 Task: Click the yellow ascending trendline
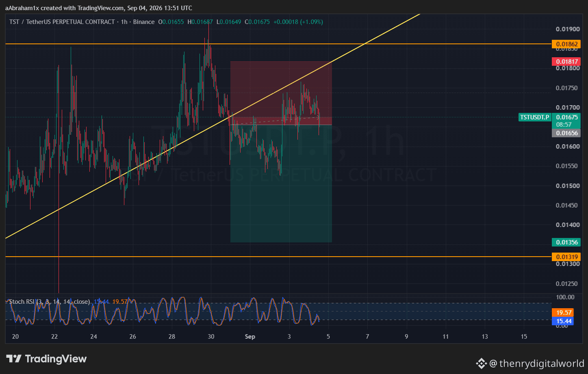pos(122,176)
